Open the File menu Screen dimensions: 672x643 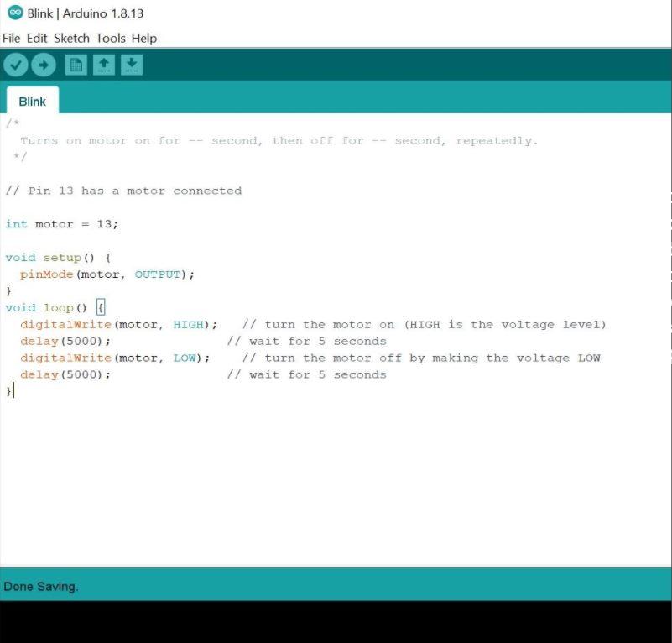point(11,38)
